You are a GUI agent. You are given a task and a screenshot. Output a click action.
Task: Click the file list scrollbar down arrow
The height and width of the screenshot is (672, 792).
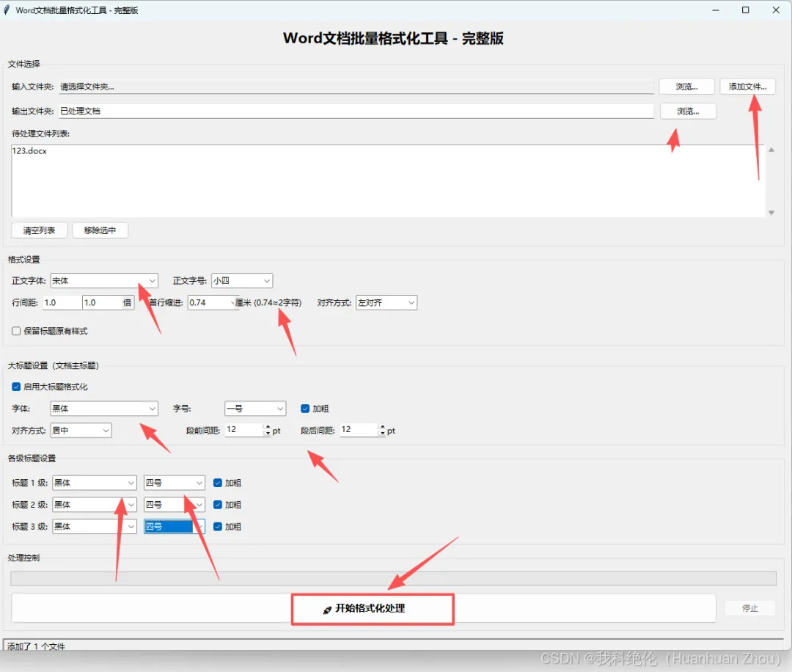(x=771, y=213)
